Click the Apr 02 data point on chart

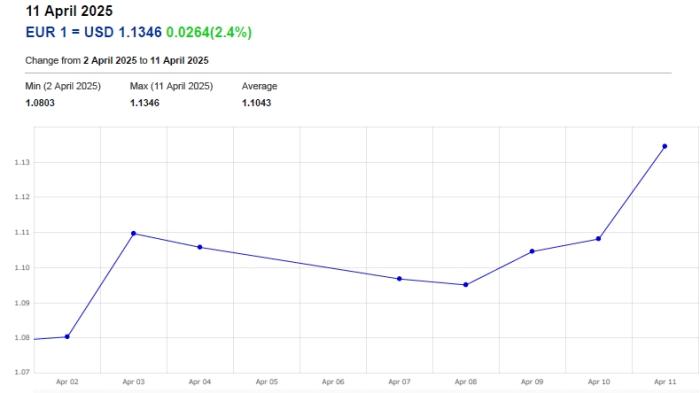pos(67,337)
